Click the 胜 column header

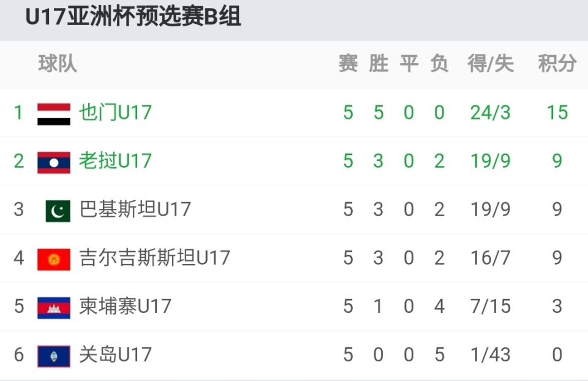click(x=379, y=63)
